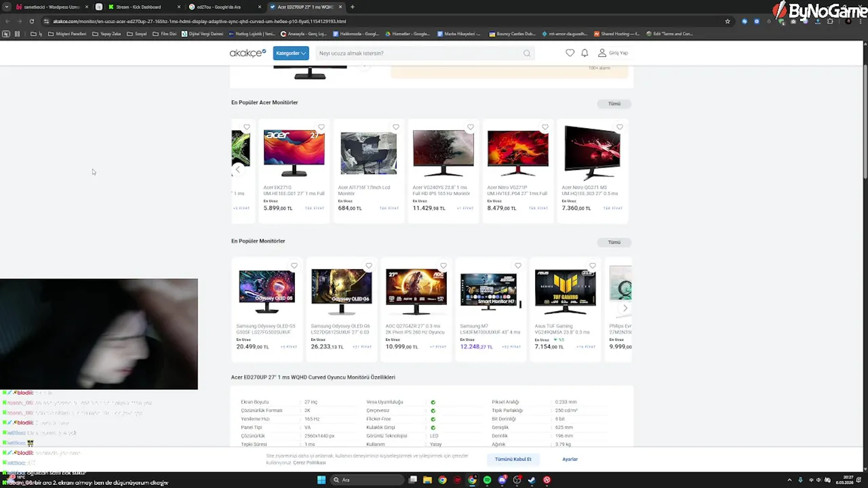Open Shared Hosting bookmark
868x488 pixels.
click(x=616, y=33)
